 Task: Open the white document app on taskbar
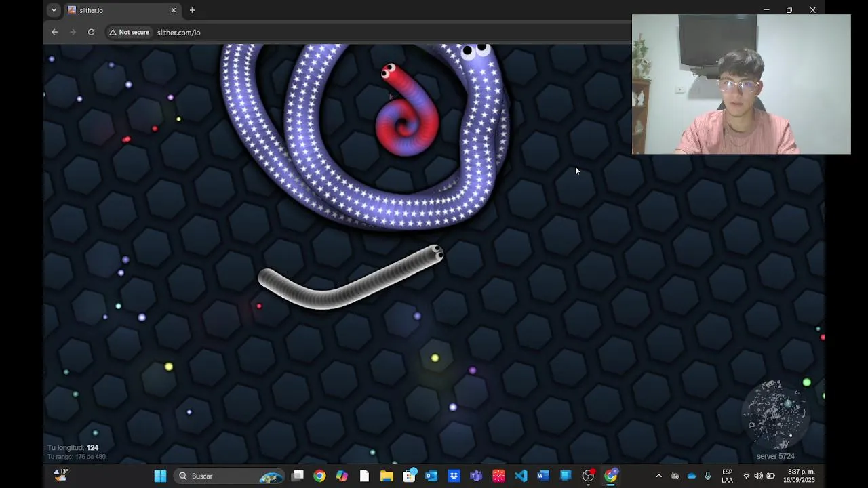[364, 476]
